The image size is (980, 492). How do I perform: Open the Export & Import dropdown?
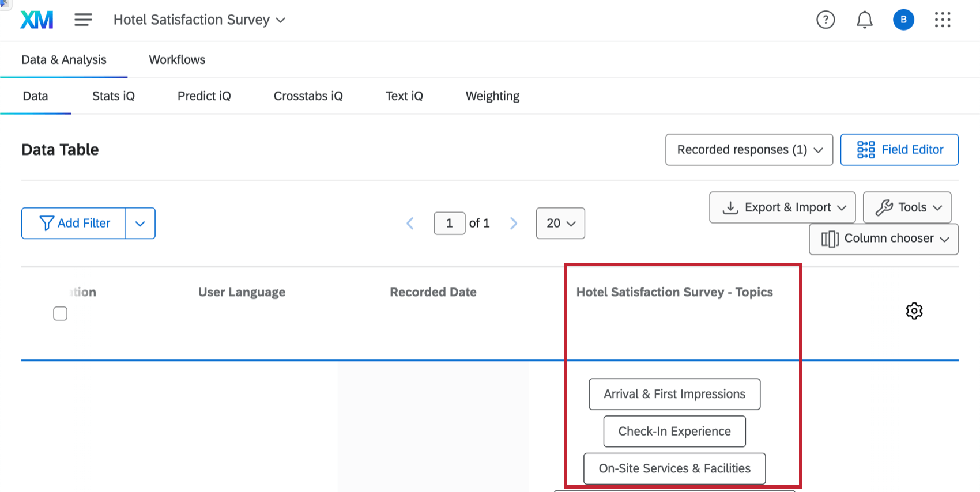tap(782, 207)
